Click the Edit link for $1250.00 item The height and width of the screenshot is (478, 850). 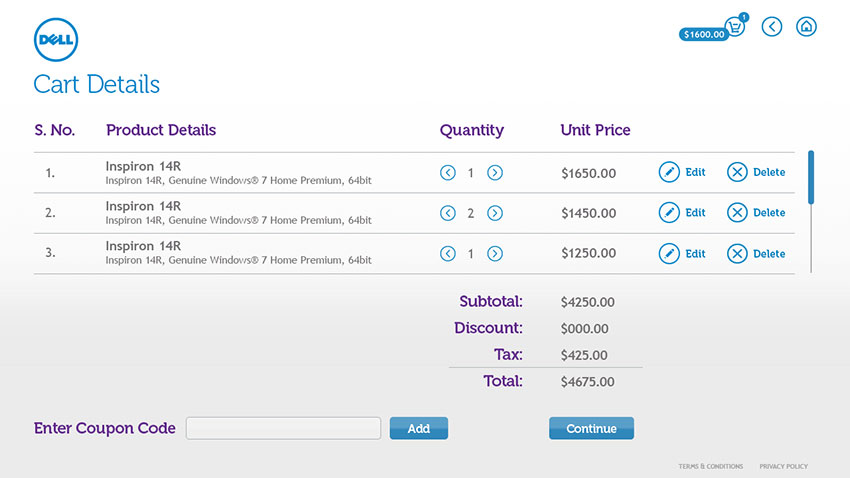pyautogui.click(x=695, y=254)
